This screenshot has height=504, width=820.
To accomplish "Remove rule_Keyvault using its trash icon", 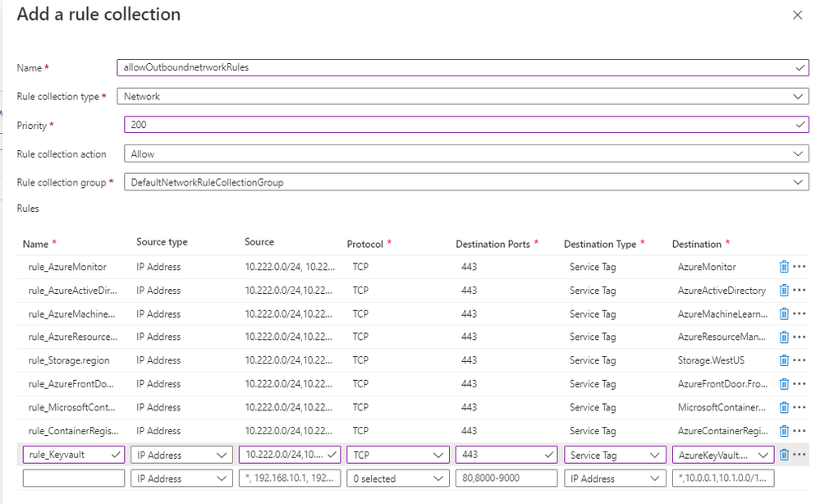I will pos(784,455).
